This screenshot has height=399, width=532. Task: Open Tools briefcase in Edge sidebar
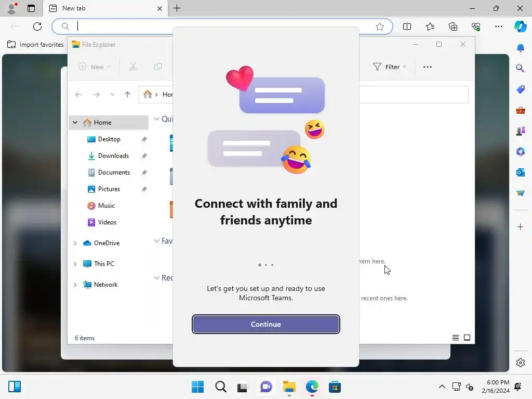click(x=520, y=110)
